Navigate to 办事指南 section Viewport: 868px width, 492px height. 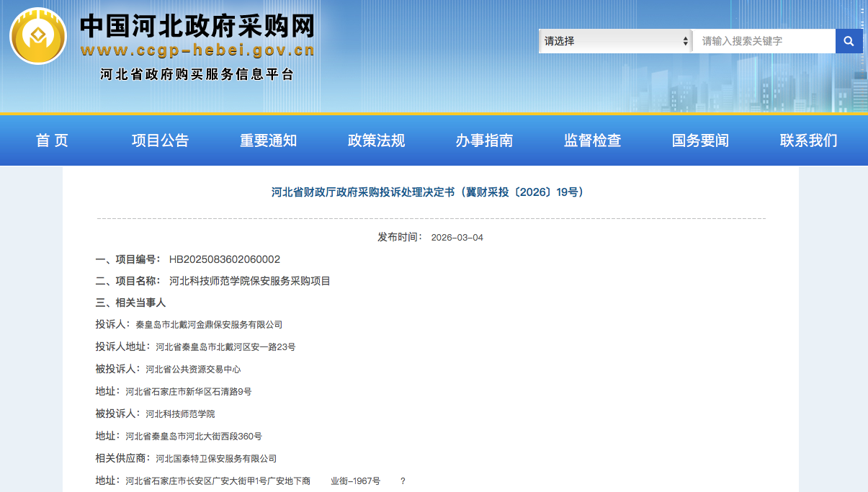[484, 140]
